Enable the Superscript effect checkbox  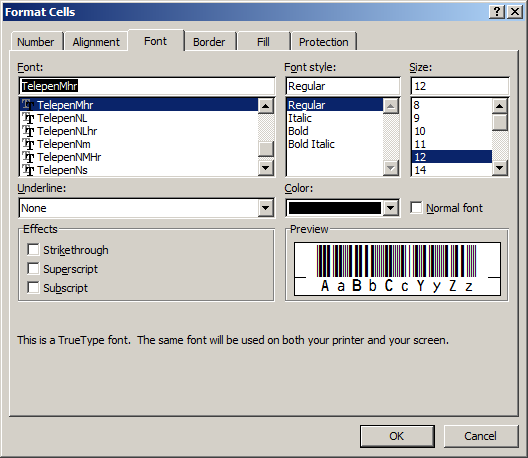click(33, 269)
